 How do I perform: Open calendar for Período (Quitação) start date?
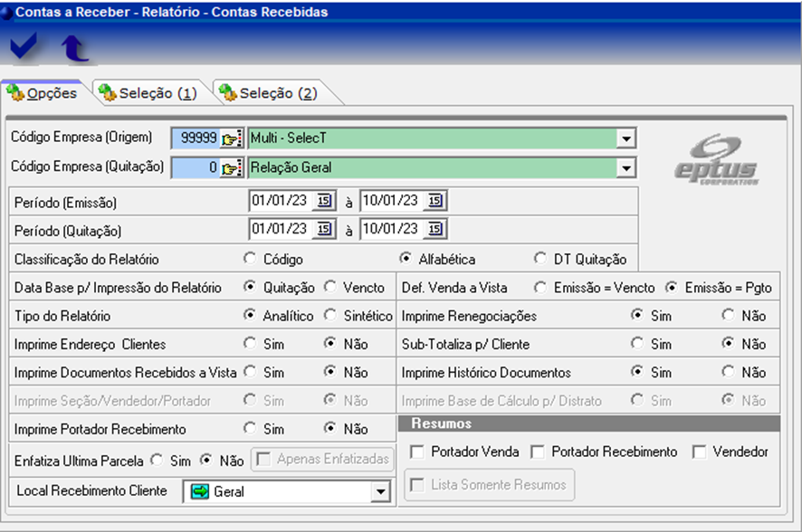[x=326, y=230]
